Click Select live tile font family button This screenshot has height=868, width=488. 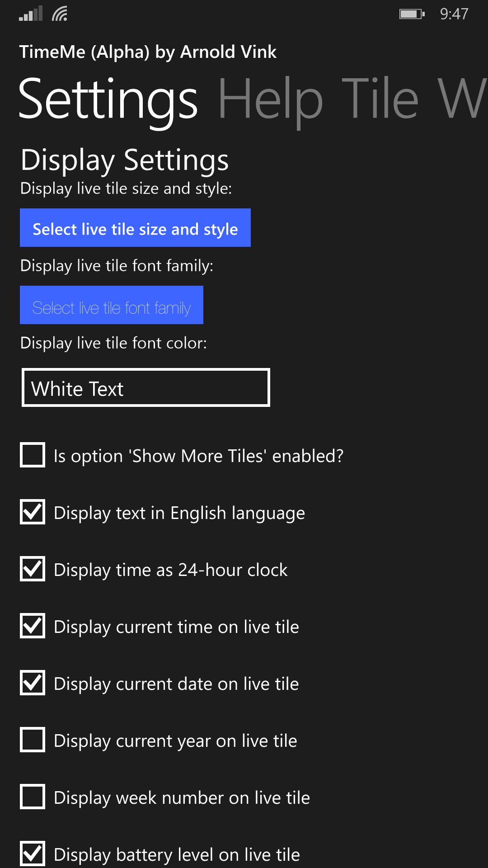(x=112, y=305)
